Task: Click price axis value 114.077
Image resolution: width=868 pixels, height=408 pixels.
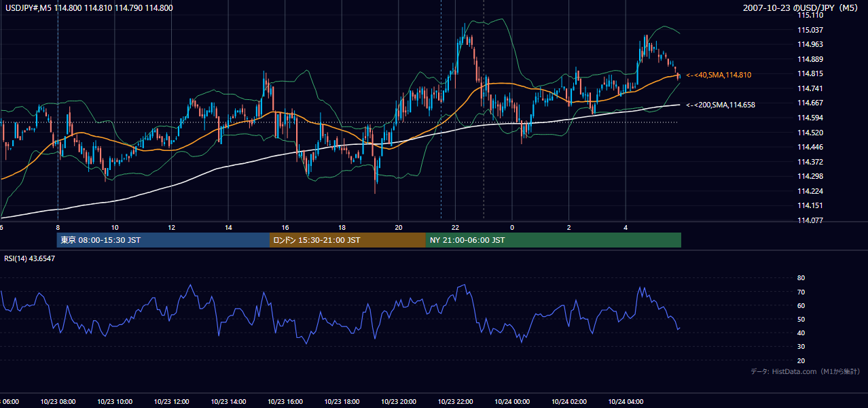Action: tap(810, 220)
